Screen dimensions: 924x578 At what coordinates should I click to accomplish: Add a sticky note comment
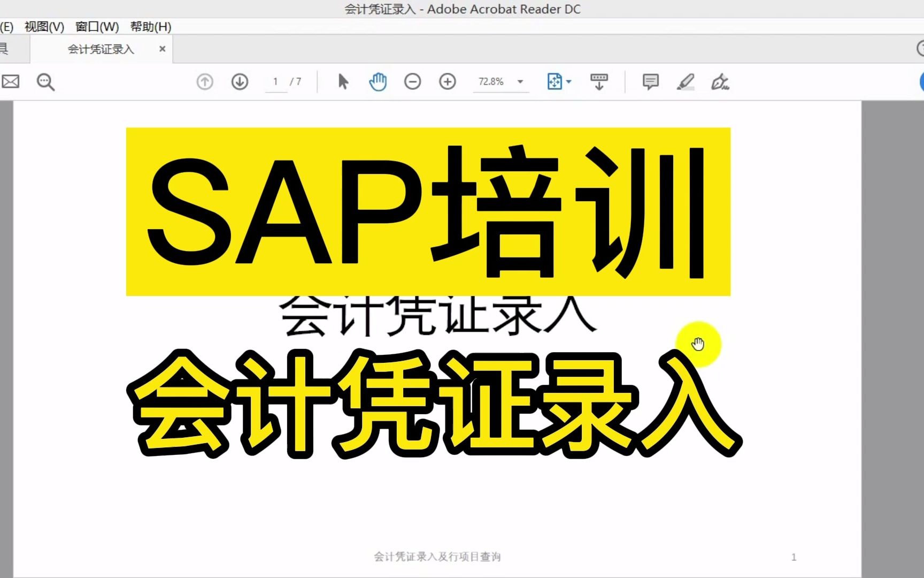[x=650, y=82]
